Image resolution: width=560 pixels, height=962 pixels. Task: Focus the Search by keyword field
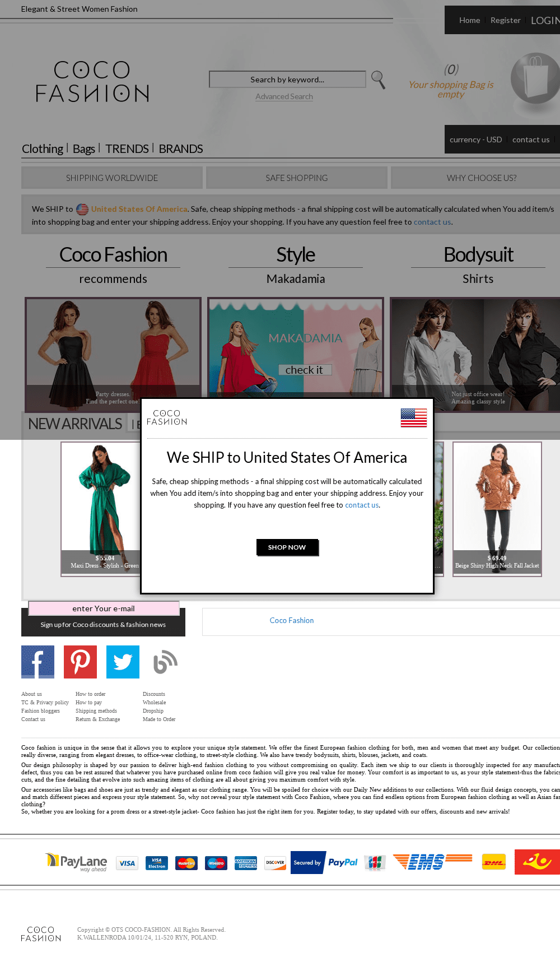click(x=287, y=80)
